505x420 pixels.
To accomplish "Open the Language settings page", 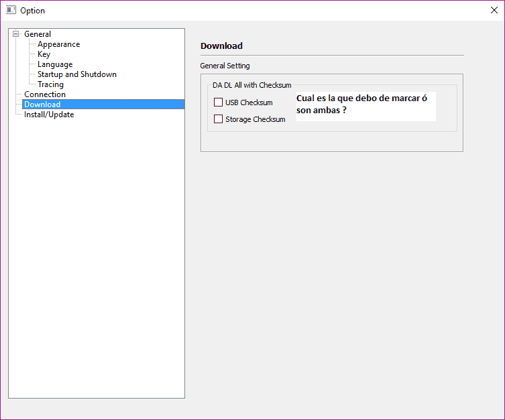I will (x=55, y=64).
